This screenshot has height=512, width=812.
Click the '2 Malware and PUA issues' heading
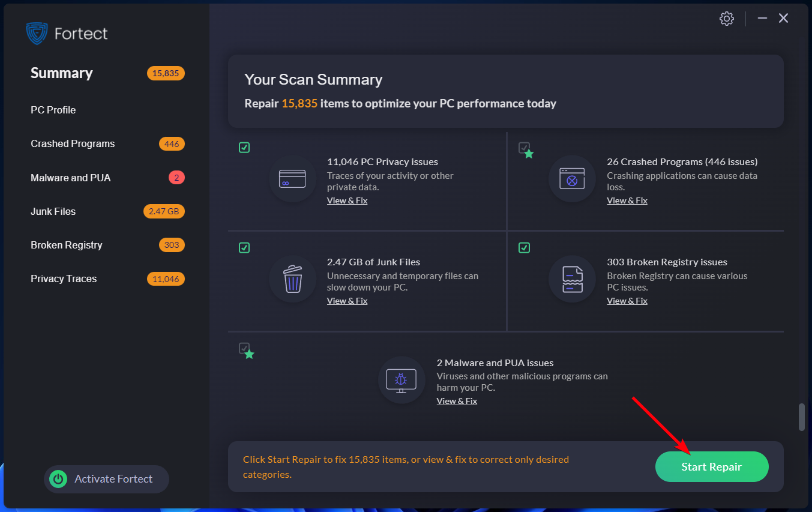pos(495,363)
